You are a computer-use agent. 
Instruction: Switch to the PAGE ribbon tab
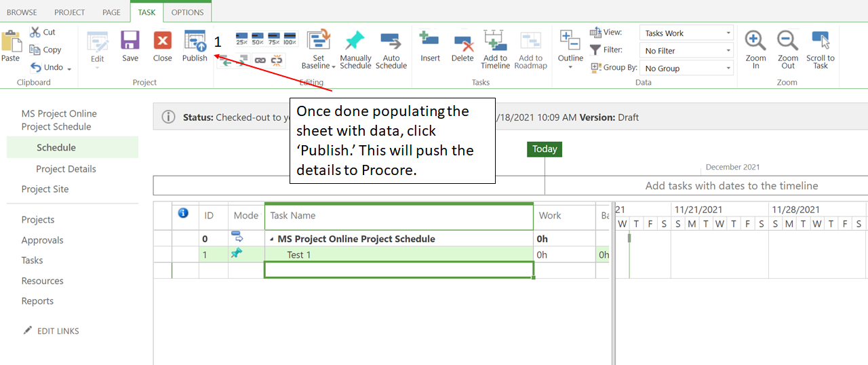point(111,12)
